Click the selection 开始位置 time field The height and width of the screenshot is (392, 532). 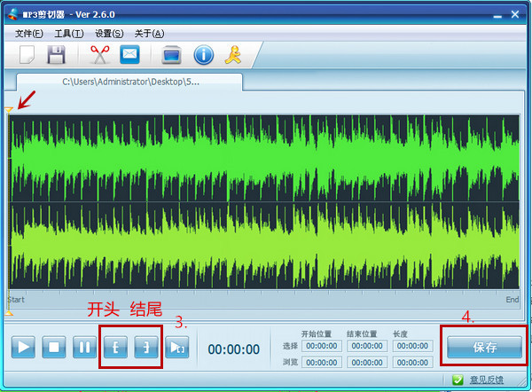pos(320,346)
